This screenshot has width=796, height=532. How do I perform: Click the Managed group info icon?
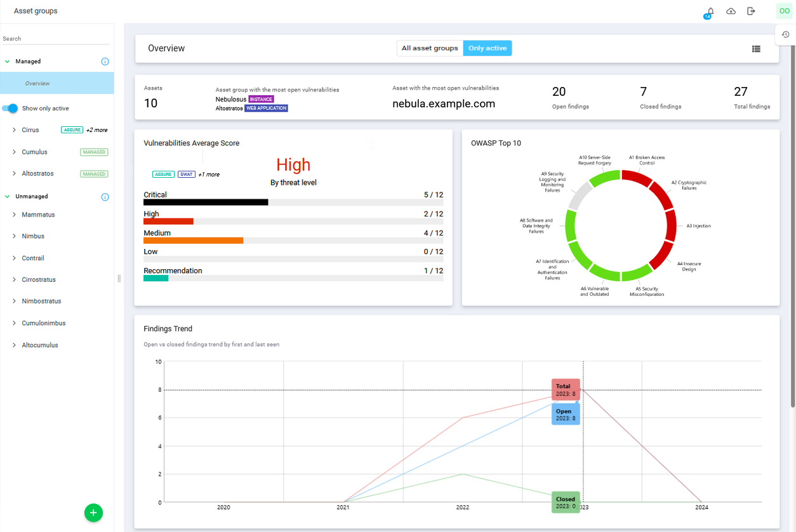[105, 61]
